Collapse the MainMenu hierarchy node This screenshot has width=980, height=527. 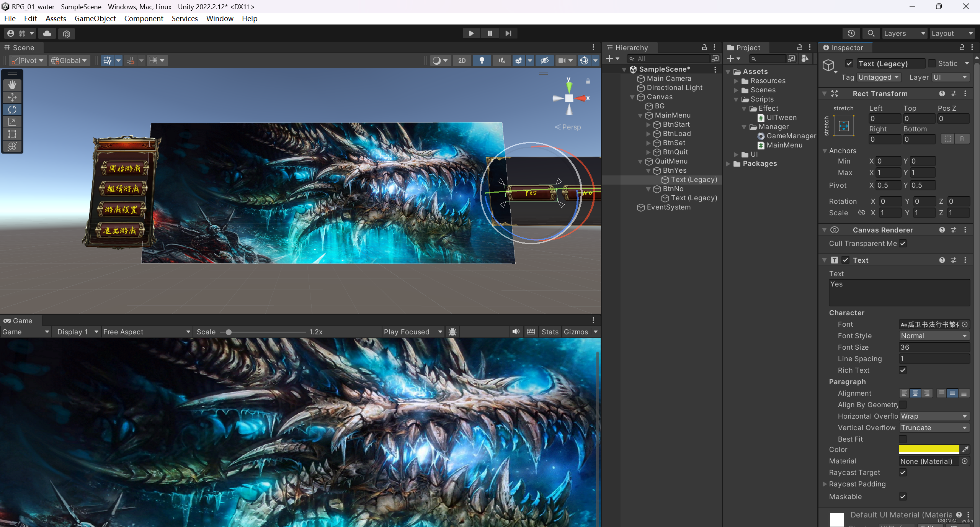[x=640, y=115]
